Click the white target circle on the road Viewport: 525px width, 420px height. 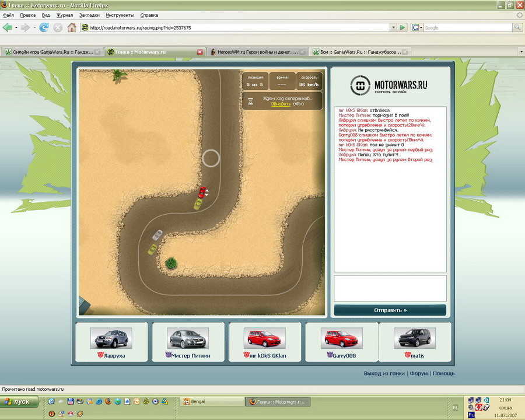211,158
